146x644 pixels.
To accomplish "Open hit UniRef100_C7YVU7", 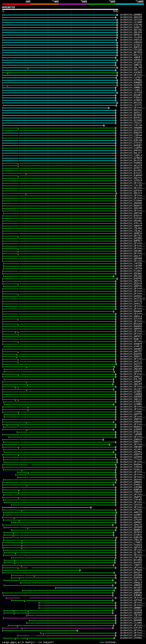I will click(x=131, y=459).
